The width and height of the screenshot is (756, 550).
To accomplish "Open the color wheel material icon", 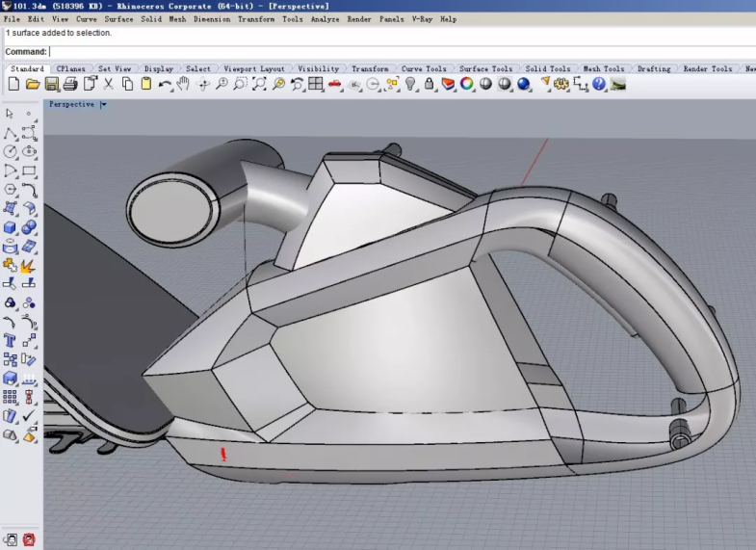I will coord(467,85).
